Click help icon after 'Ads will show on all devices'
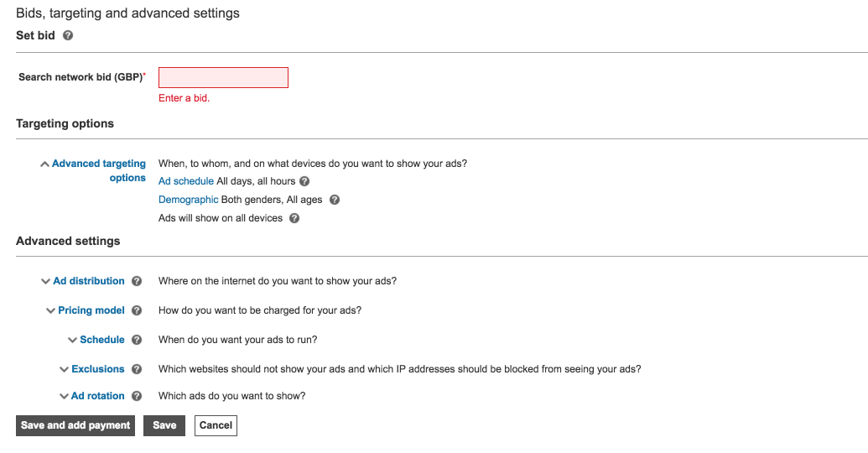 coord(294,218)
